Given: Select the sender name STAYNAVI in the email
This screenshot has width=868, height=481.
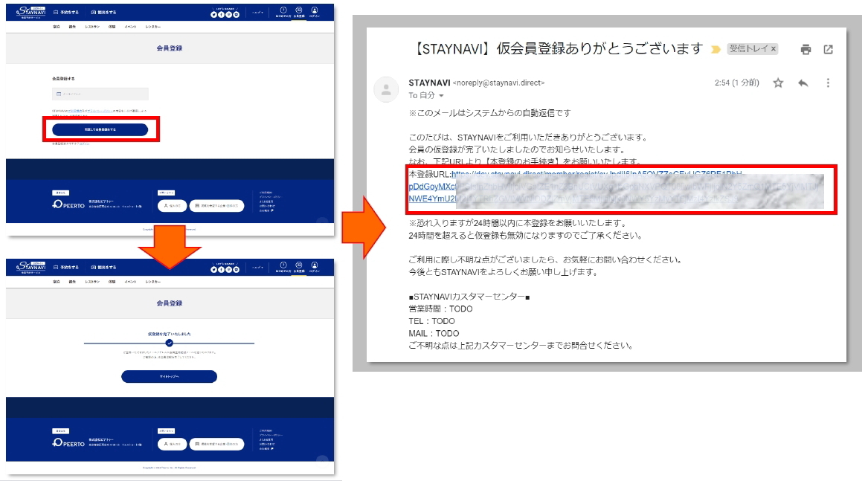Looking at the screenshot, I should tap(430, 83).
